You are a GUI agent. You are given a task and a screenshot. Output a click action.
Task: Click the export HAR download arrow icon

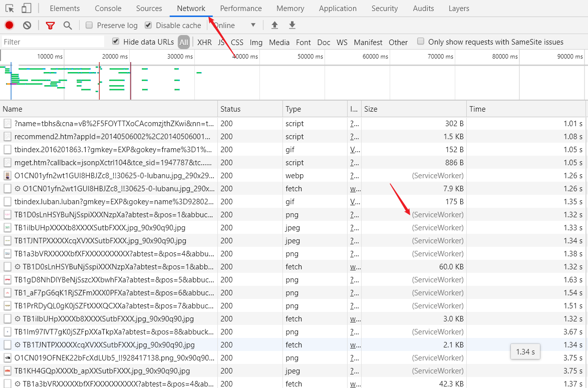pyautogui.click(x=292, y=25)
